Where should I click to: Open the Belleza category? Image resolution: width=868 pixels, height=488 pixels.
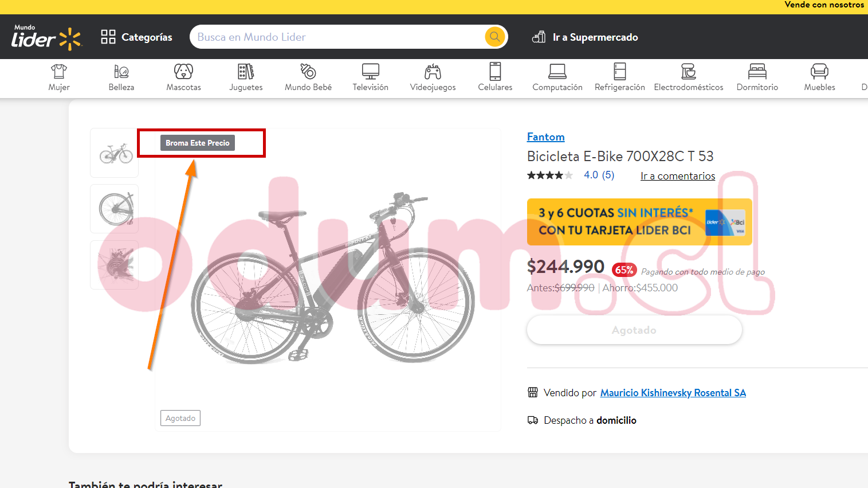click(x=121, y=77)
